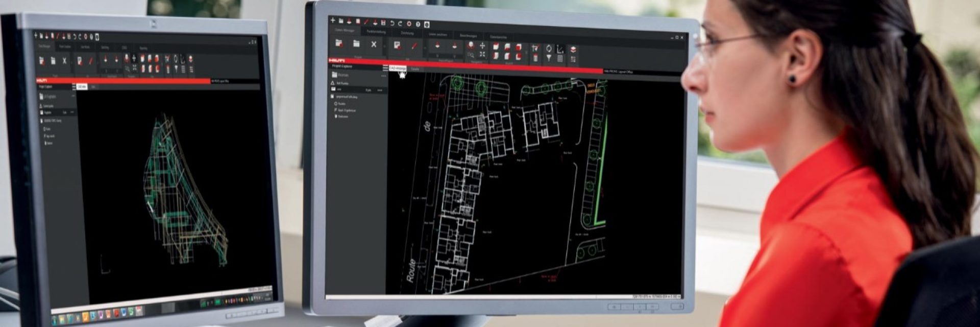Open project folder icon in right monitor ribbon
Viewport: 980px width, 327px height.
click(x=356, y=44)
